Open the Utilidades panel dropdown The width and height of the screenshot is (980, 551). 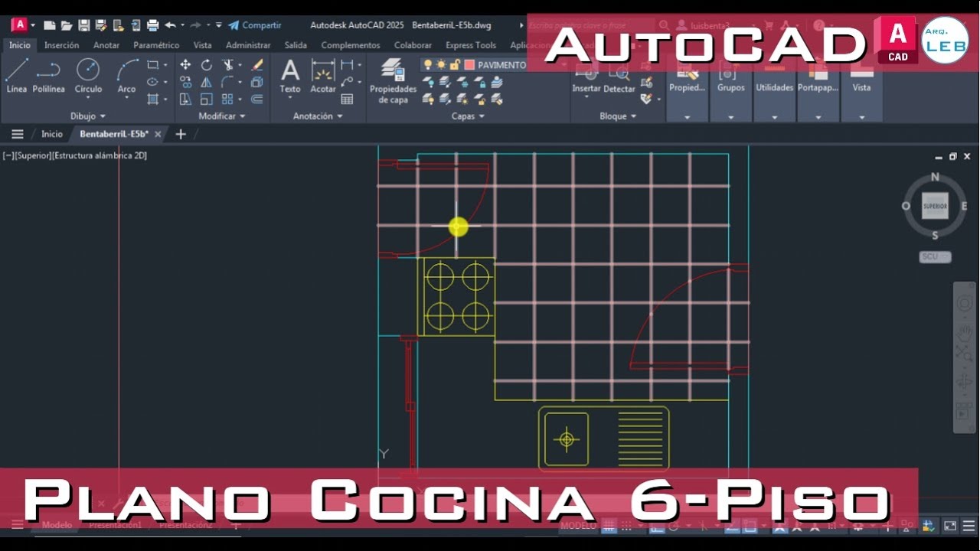click(x=775, y=117)
